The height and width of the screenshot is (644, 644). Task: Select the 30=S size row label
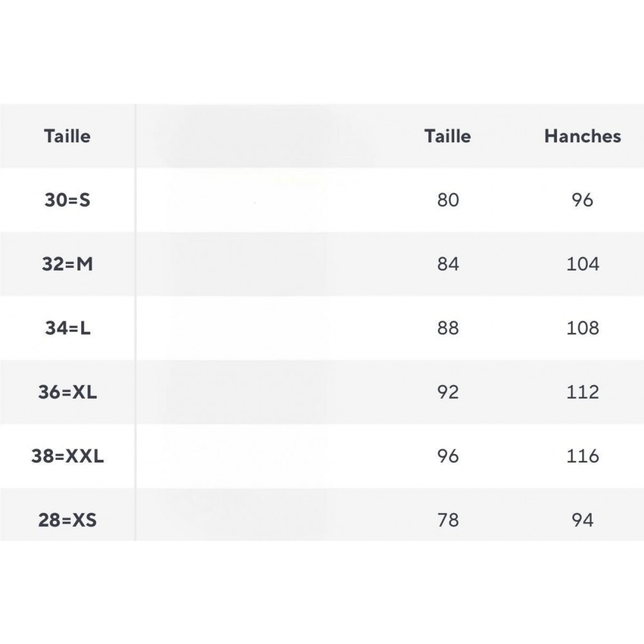68,200
